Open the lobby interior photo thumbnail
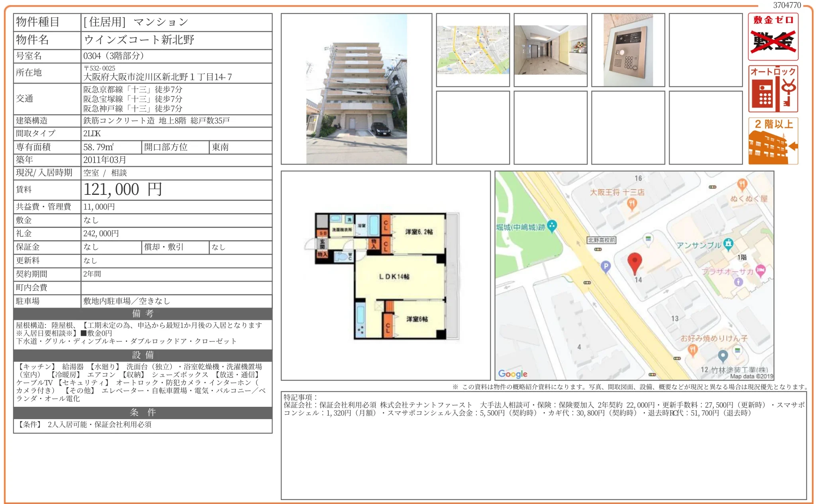Screen dimensions: 819x504 [x=550, y=50]
